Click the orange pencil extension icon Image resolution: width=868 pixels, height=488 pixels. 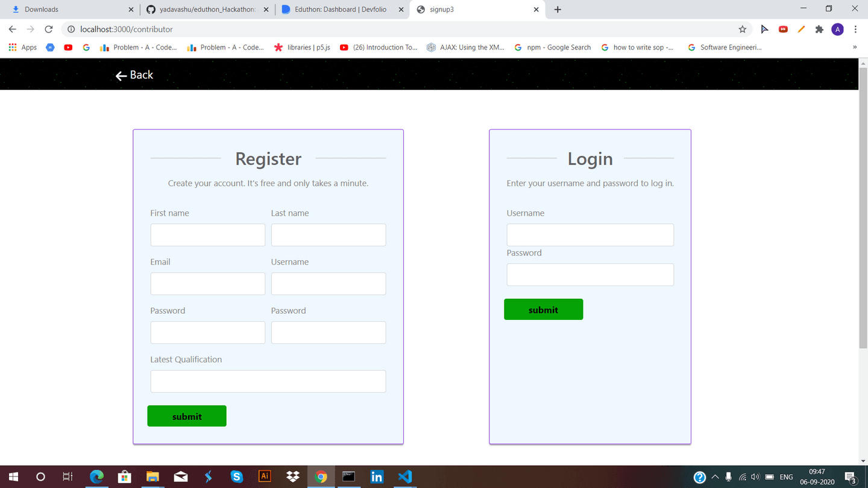point(801,29)
